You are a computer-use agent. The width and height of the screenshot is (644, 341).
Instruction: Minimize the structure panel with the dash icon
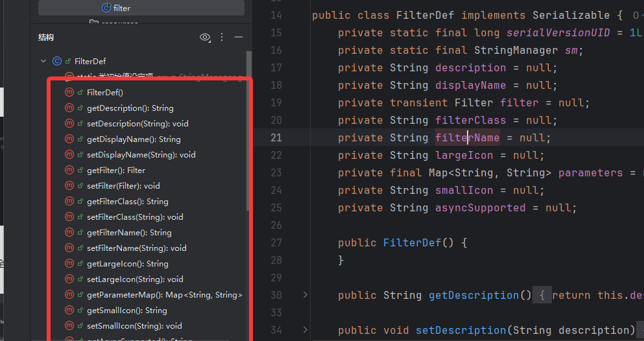[239, 38]
